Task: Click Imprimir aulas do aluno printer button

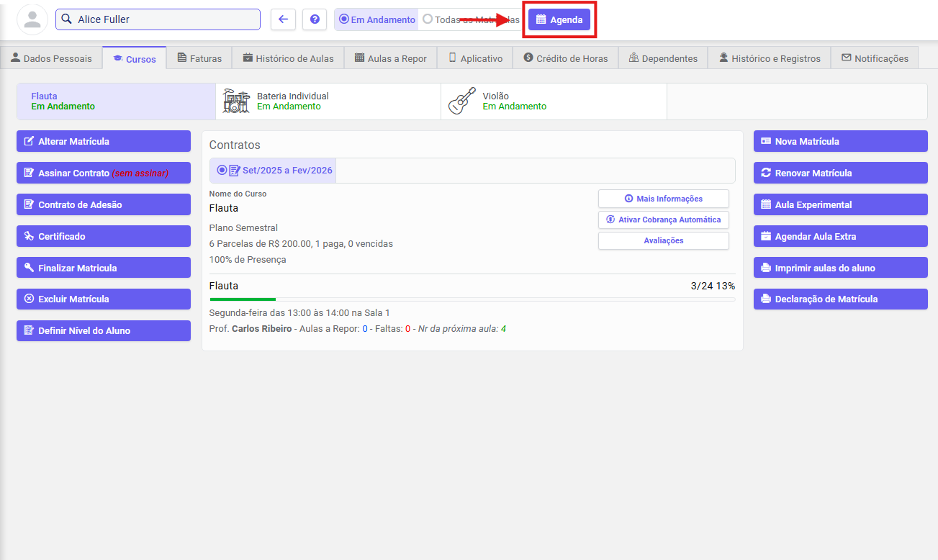Action: coord(840,268)
